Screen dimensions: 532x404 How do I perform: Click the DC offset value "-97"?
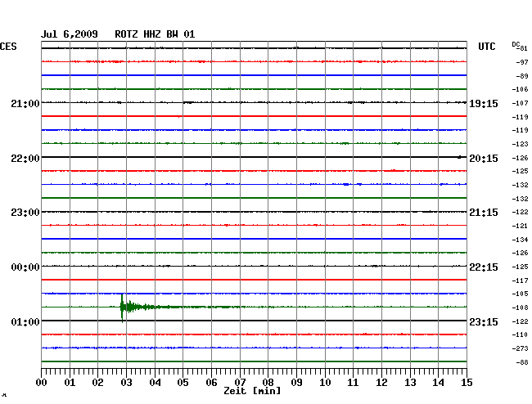coord(522,62)
